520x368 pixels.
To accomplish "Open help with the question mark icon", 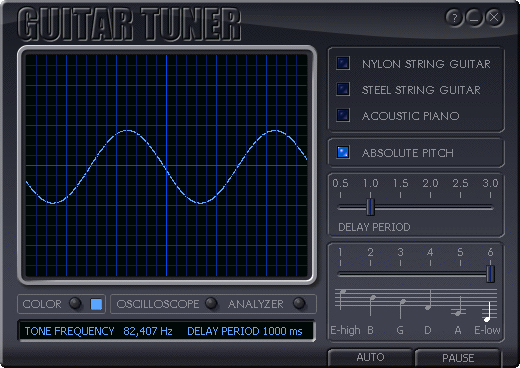I will (x=454, y=17).
